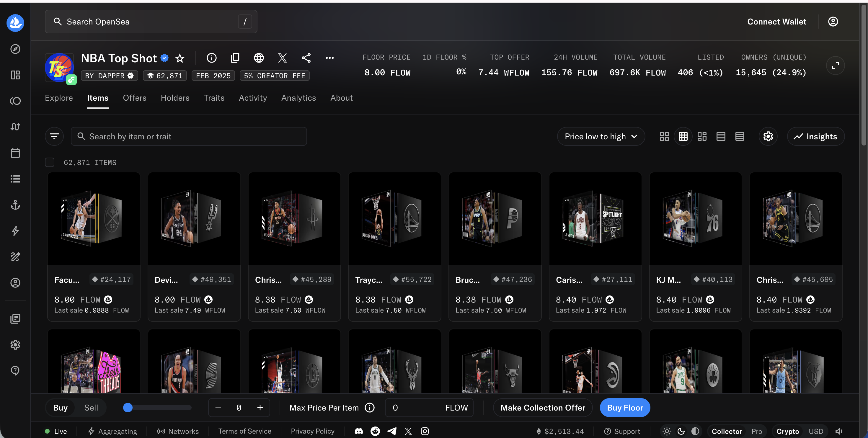Switch currency display to USD
Image resolution: width=868 pixels, height=438 pixels.
816,431
